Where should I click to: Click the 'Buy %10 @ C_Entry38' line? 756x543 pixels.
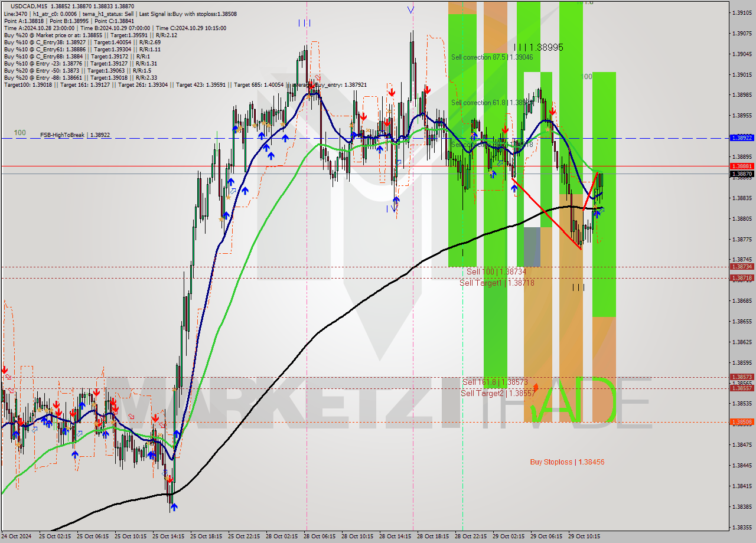(82, 42)
